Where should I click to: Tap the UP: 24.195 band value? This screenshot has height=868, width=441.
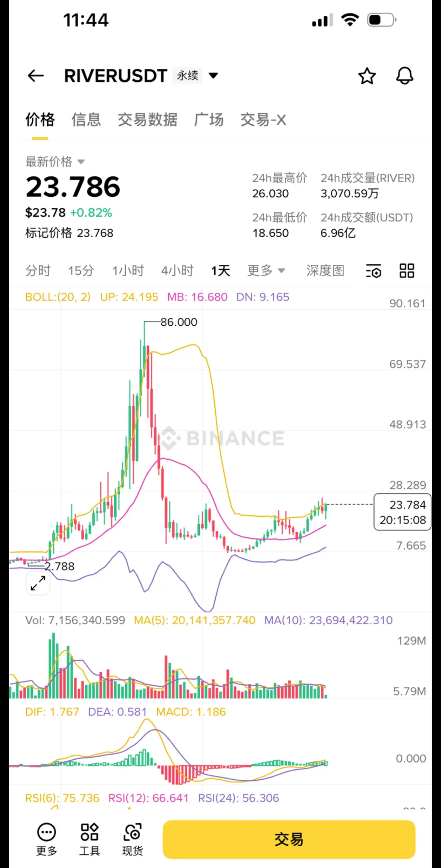click(x=129, y=297)
